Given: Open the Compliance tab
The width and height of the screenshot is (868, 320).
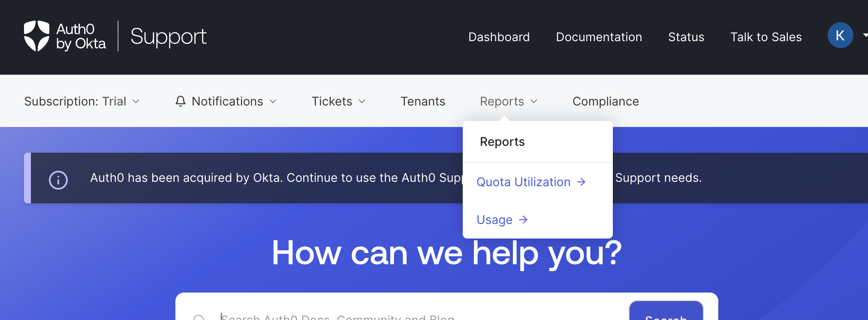Looking at the screenshot, I should 606,101.
